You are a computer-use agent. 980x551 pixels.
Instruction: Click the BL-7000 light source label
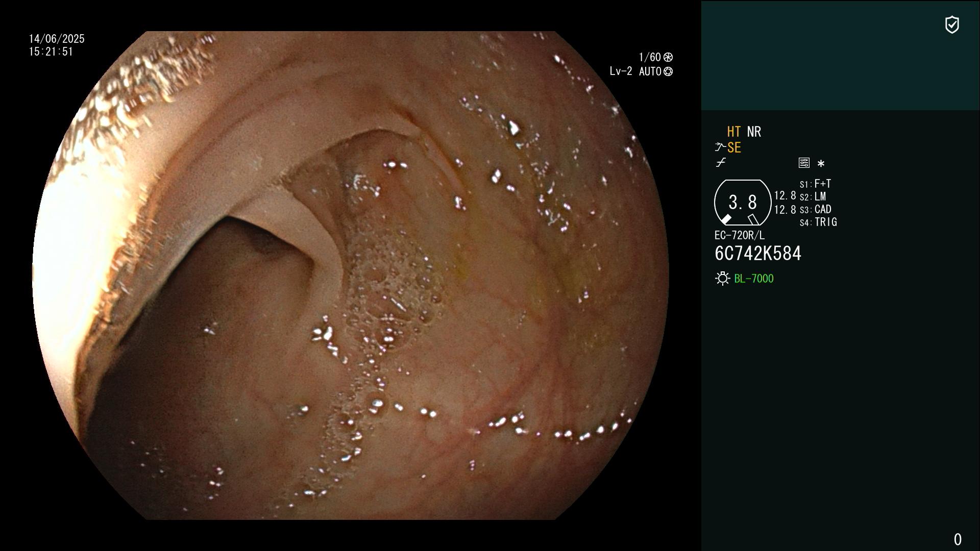[x=754, y=279]
